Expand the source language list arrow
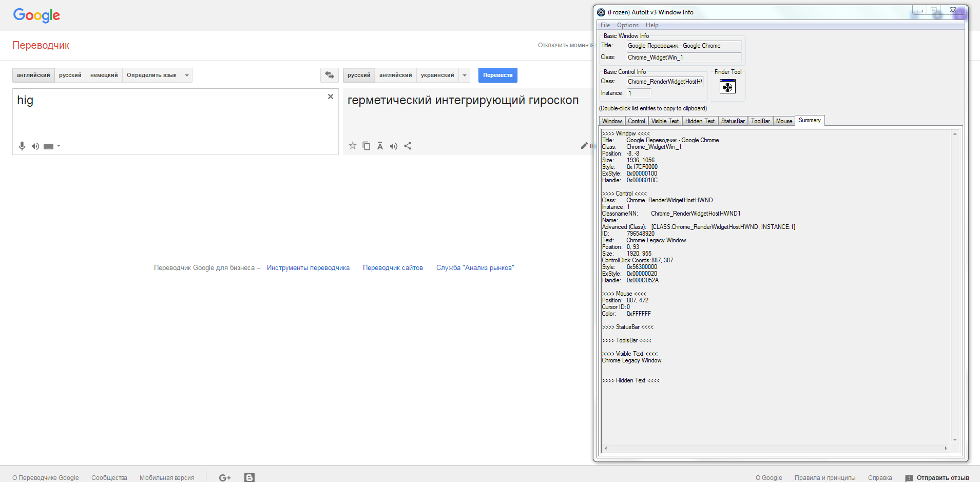This screenshot has height=482, width=980. (x=187, y=75)
